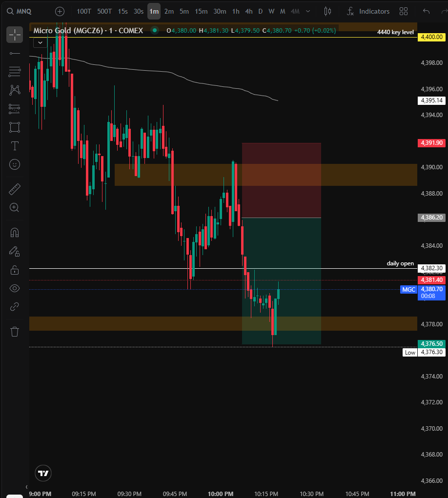Image resolution: width=448 pixels, height=498 pixels.
Task: Click the 4,381.40 red price label
Action: (431, 280)
